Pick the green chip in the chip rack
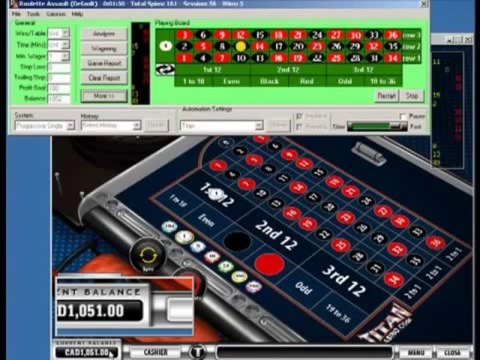Viewport: 480px width, 360px height. click(x=226, y=266)
